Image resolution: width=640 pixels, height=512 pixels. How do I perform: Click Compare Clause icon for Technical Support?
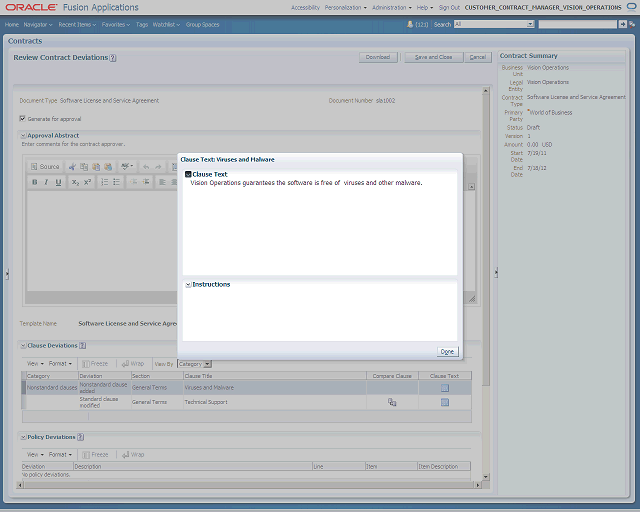point(392,403)
